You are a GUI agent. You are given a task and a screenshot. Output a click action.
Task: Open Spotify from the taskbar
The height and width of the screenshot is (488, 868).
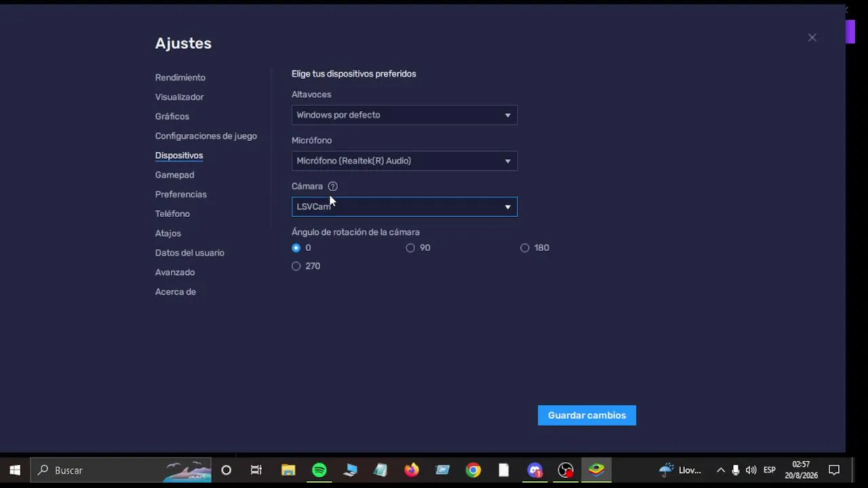click(x=319, y=470)
